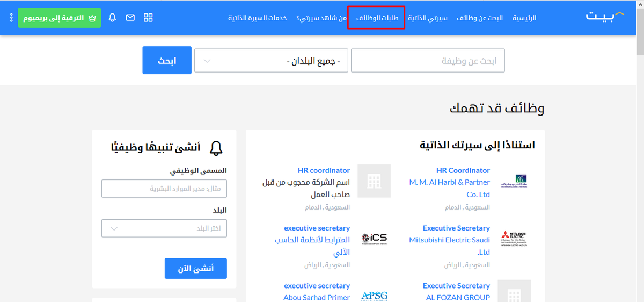Click the Bayt logo
The image size is (644, 302).
pos(605,16)
